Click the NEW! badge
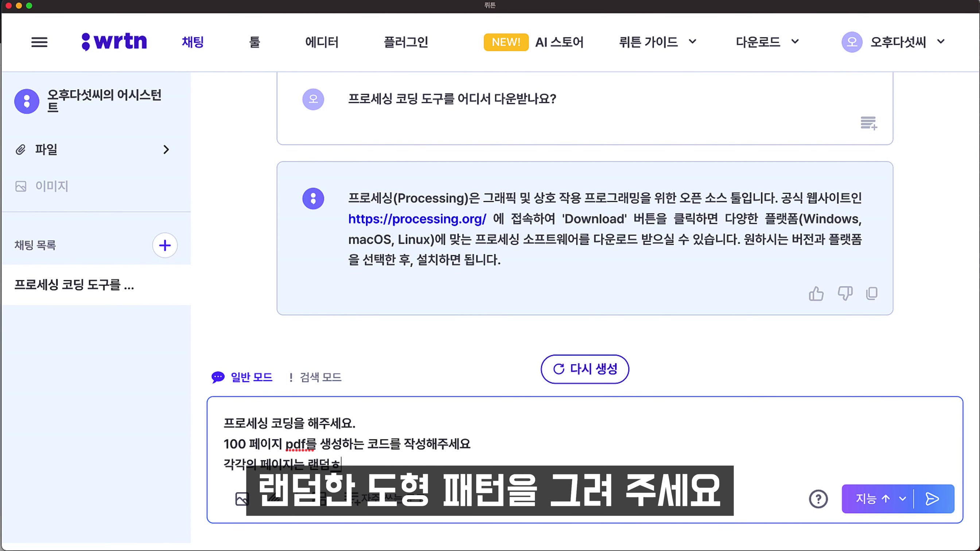The width and height of the screenshot is (980, 551). (506, 42)
